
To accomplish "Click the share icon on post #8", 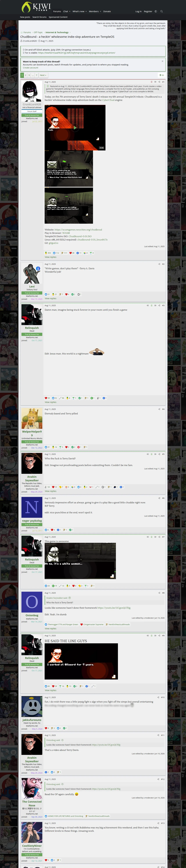I will [x=159, y=593].
